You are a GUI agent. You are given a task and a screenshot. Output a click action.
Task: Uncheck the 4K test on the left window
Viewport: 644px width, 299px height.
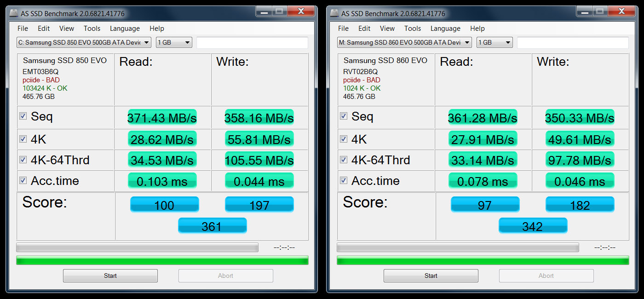[23, 138]
